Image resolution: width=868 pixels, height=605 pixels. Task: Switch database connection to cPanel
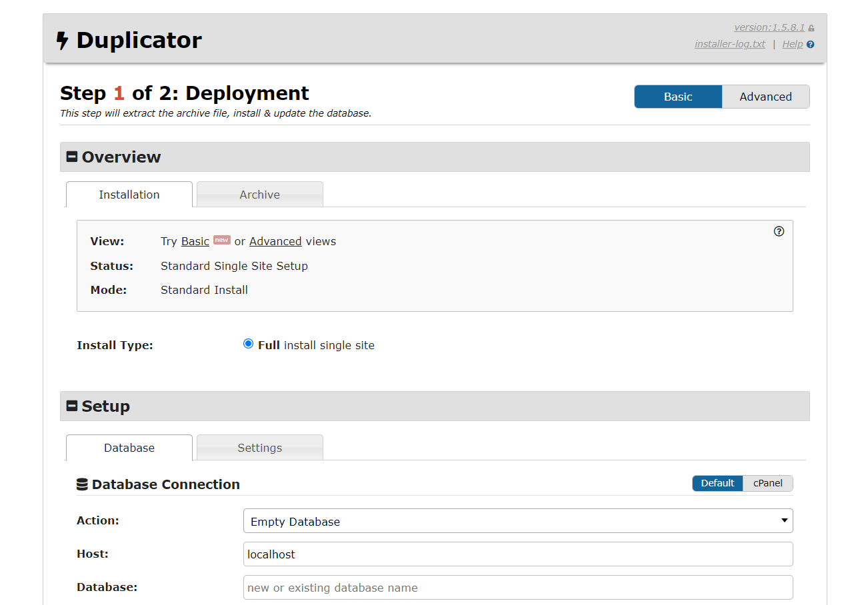coord(767,483)
